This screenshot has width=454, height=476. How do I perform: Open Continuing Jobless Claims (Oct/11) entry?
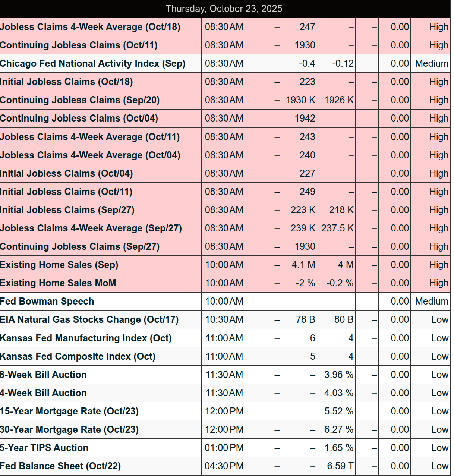point(79,45)
